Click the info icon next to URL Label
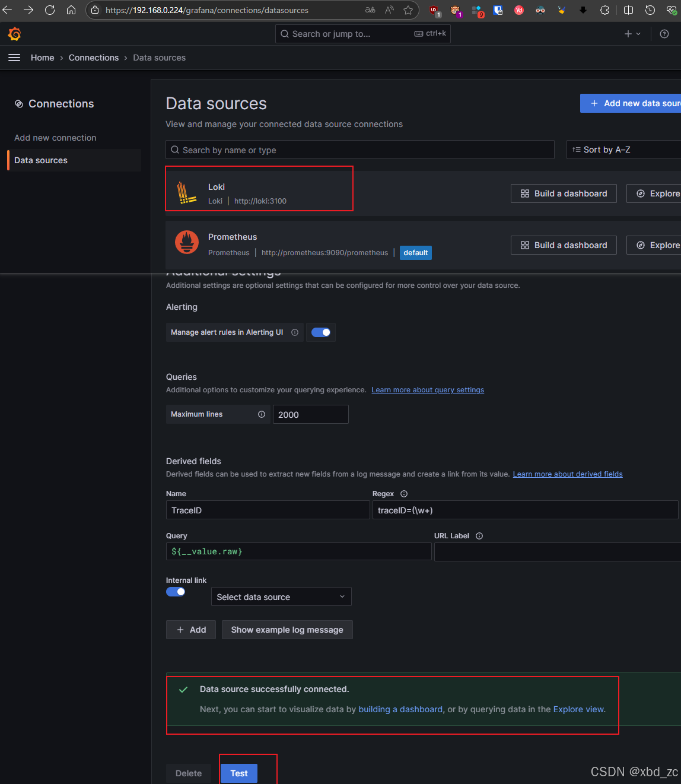Screen dimensions: 681x784 [479, 536]
